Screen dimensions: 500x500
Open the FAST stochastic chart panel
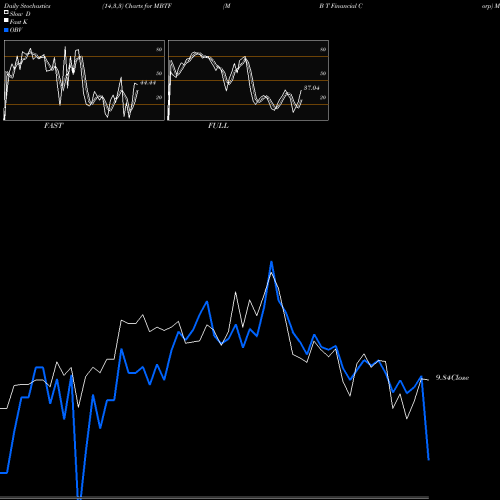(84, 80)
